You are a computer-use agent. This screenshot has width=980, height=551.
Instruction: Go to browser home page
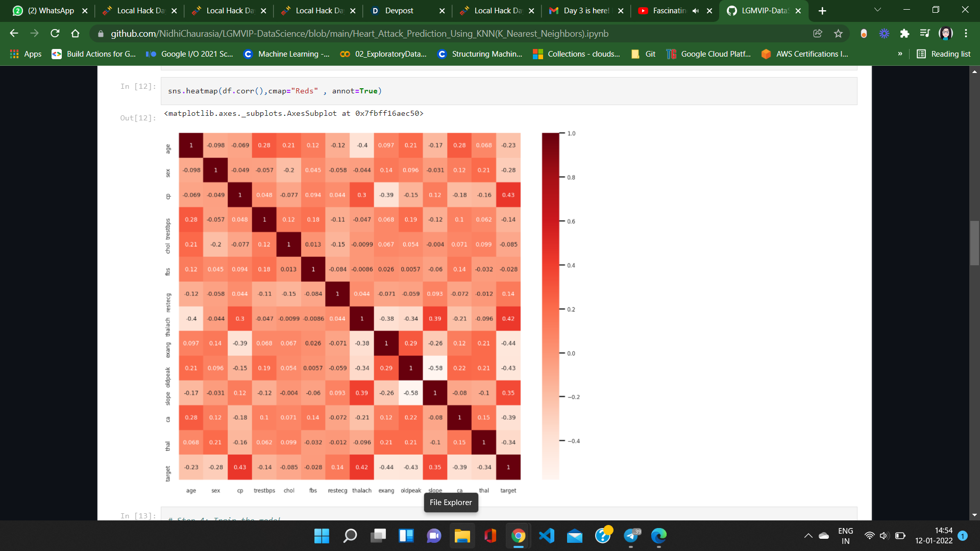click(75, 34)
